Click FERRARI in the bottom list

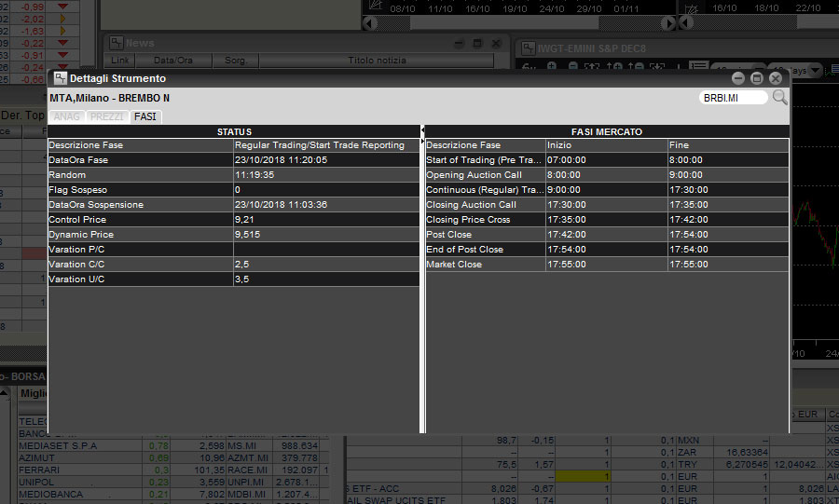39,470
